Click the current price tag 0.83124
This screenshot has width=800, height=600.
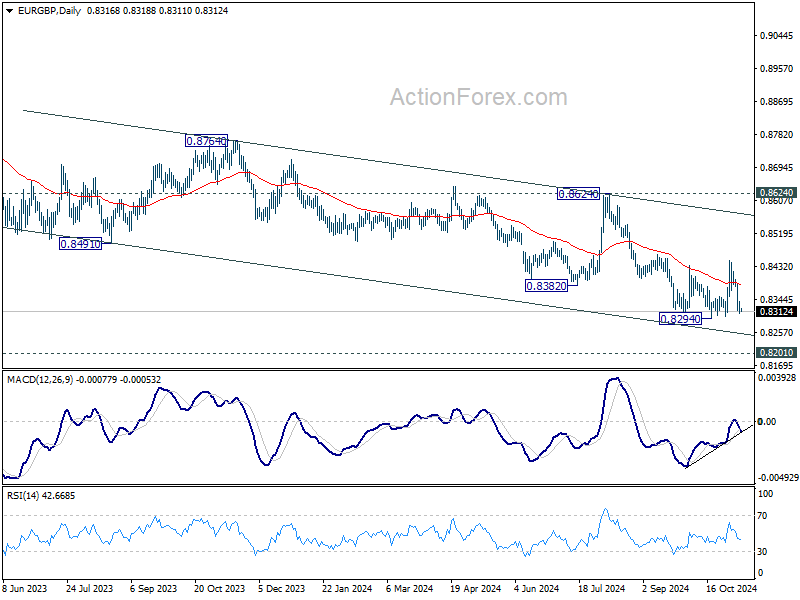tap(777, 312)
